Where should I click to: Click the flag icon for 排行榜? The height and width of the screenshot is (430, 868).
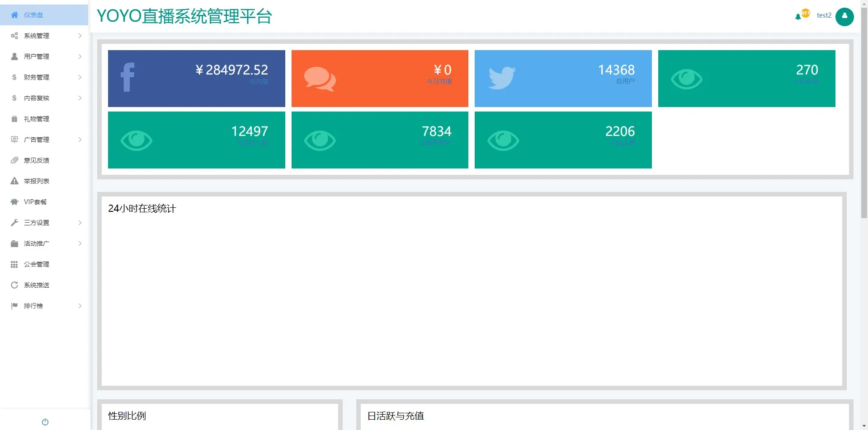[x=14, y=306]
